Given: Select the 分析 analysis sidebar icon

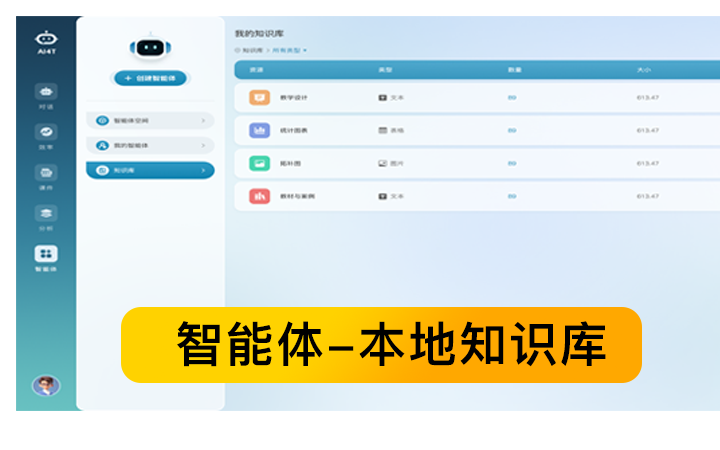Looking at the screenshot, I should [x=46, y=213].
